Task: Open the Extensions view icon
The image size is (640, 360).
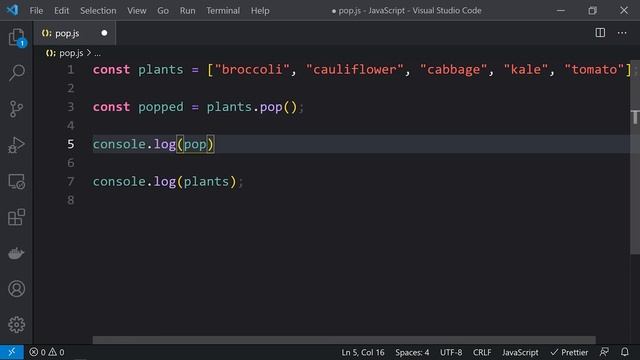Action: tap(17, 217)
